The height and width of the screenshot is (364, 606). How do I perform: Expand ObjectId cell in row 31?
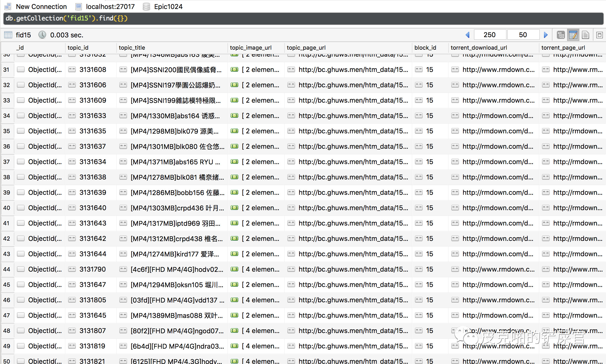(45, 70)
